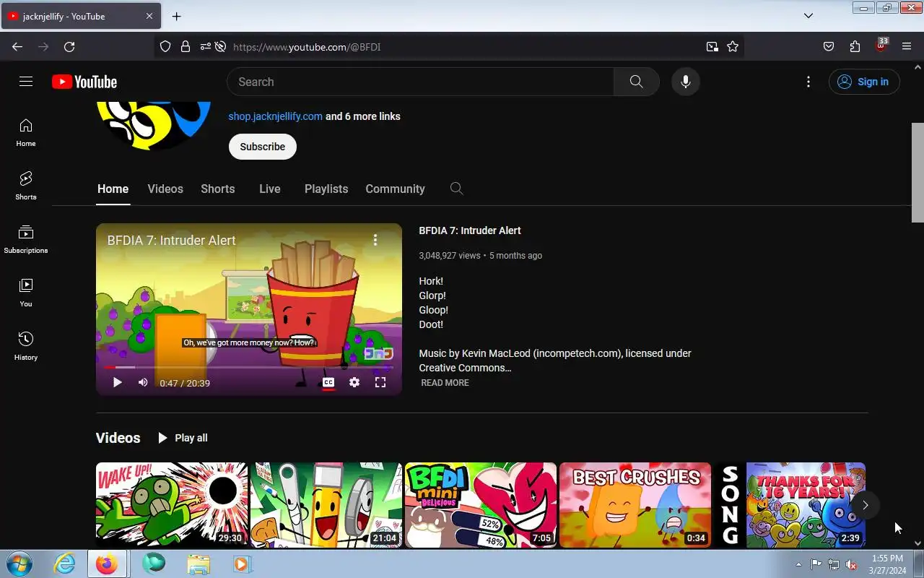Switch to the channel Shorts tab

[x=218, y=189]
